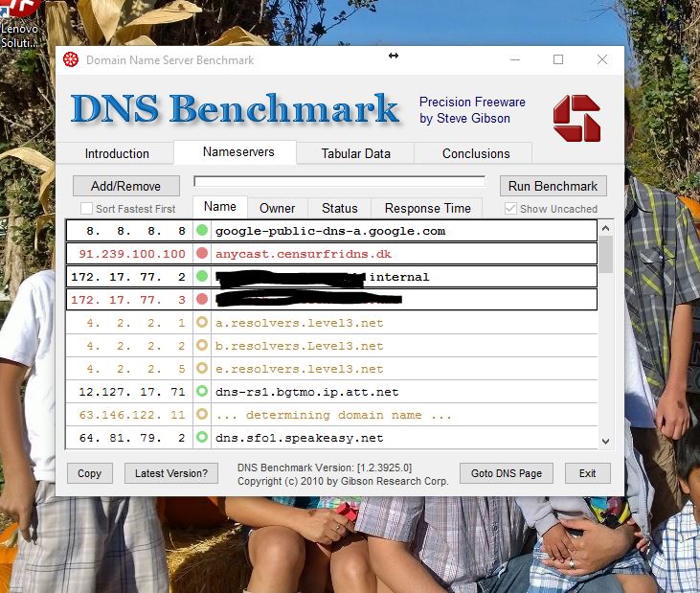Click the red app icon in title bar
The image size is (700, 593).
70,59
